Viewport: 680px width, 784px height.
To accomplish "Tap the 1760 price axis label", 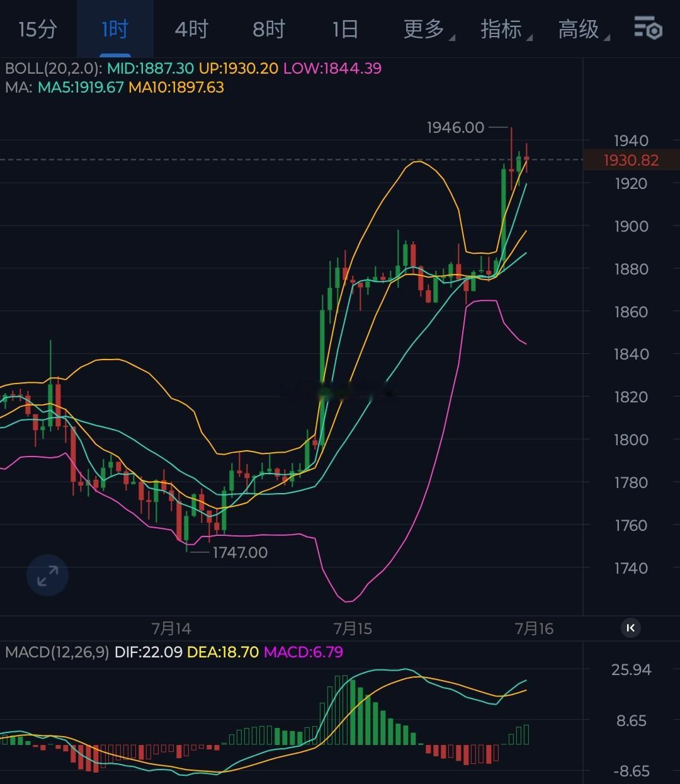I will pos(631,525).
